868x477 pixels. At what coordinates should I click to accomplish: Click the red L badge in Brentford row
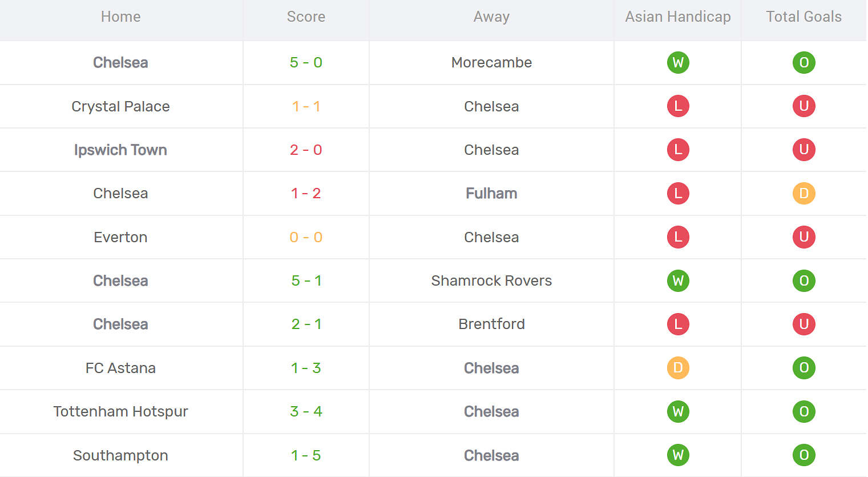(678, 324)
